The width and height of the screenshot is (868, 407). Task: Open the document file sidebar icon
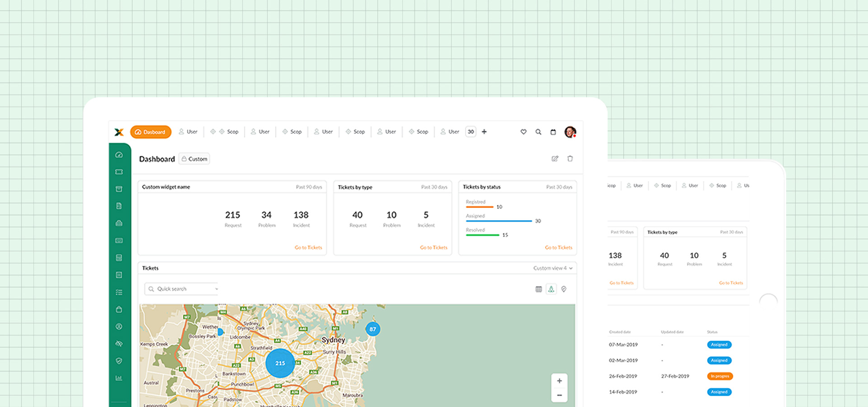point(119,206)
